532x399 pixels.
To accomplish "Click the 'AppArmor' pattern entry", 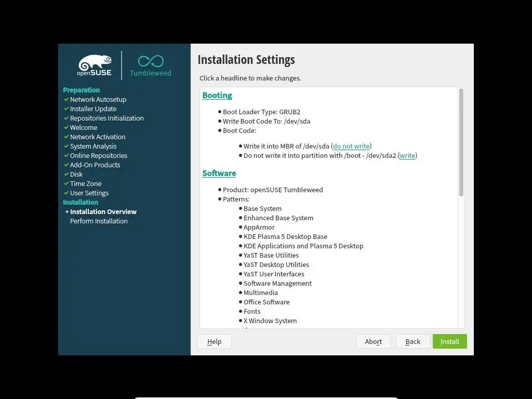I will pyautogui.click(x=259, y=228).
